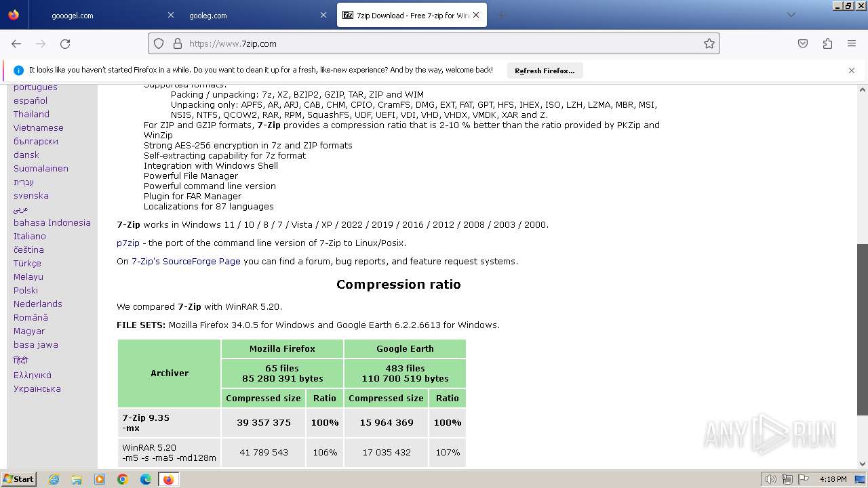This screenshot has width=868, height=488.
Task: Select the Italiano language link
Action: click(30, 236)
